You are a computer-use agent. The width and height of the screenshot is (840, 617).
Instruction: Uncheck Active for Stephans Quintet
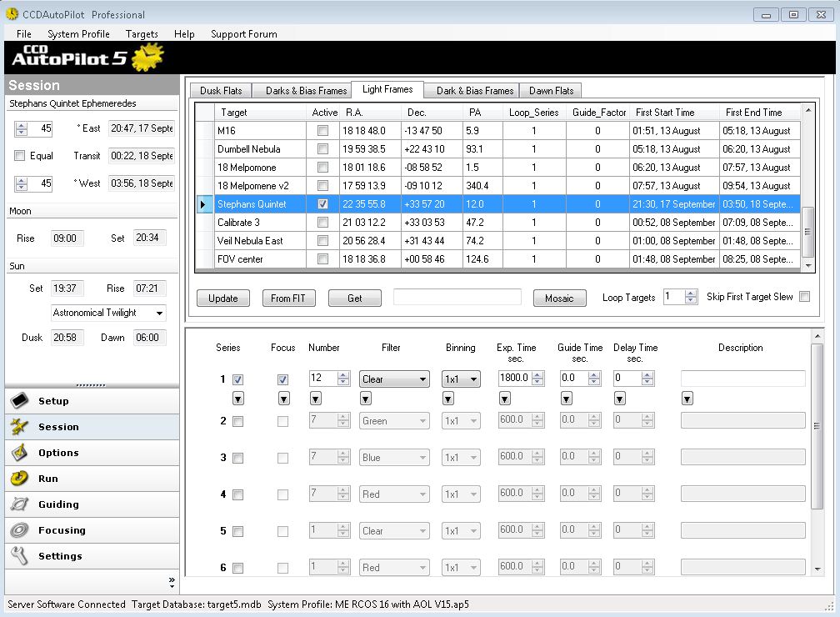(322, 203)
